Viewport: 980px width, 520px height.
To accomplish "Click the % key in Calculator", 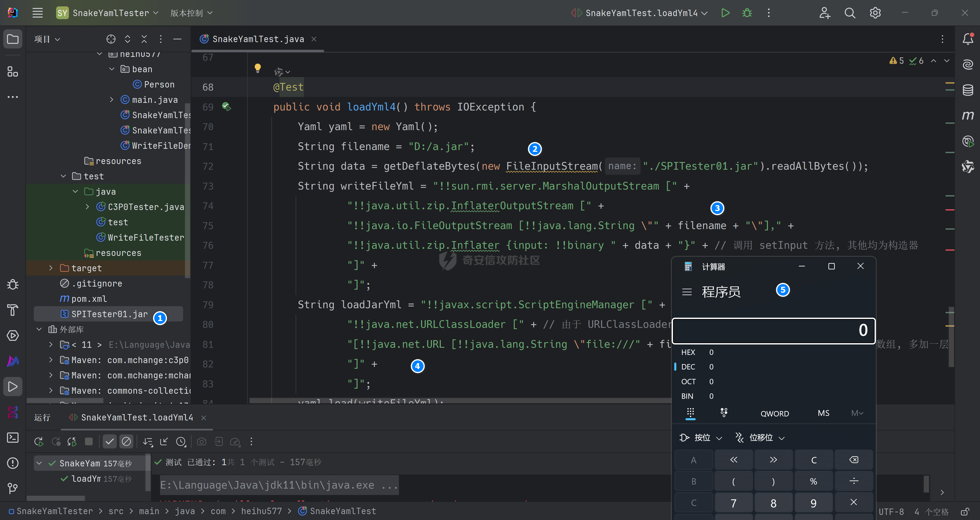I will [814, 481].
